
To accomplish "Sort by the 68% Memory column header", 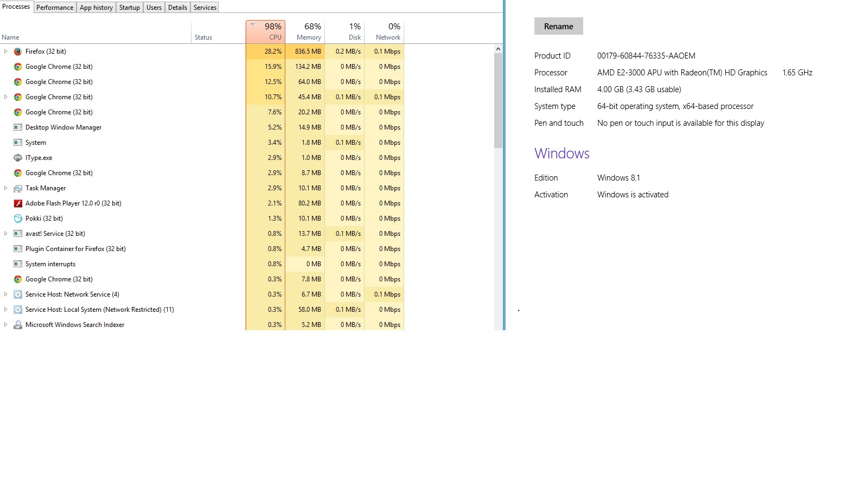I will [305, 32].
